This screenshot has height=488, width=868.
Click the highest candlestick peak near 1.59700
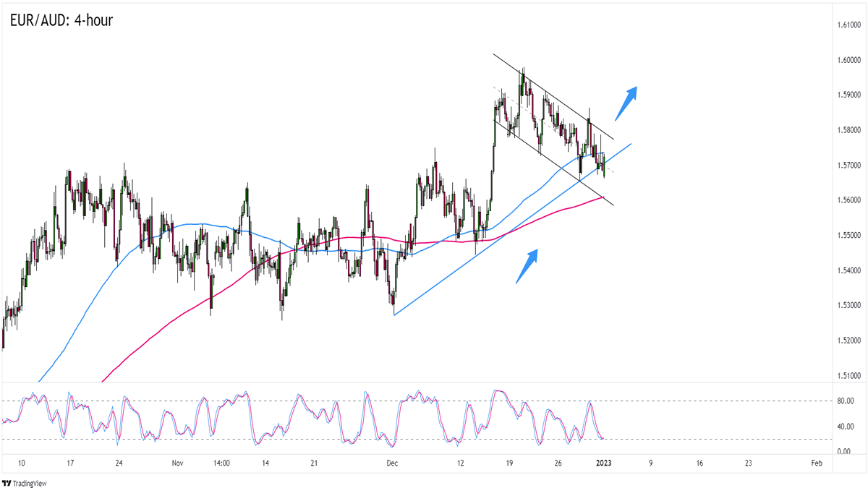(522, 70)
